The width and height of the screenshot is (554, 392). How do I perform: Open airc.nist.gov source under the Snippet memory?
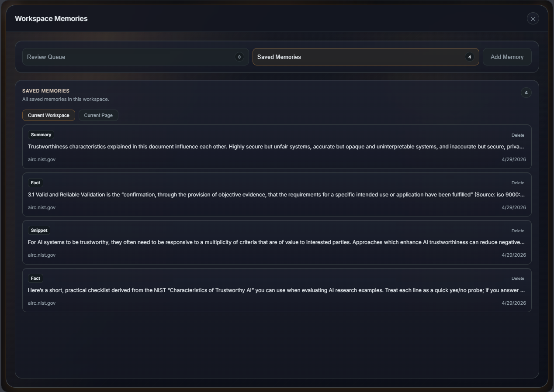tap(42, 255)
